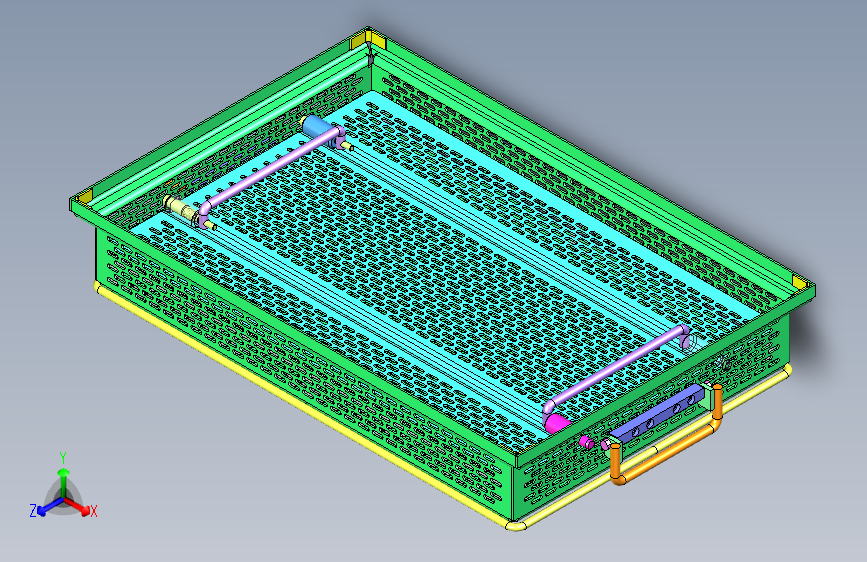Pick the large magenta cylinder on the tube end
This screenshot has width=867, height=562.
click(x=557, y=424)
